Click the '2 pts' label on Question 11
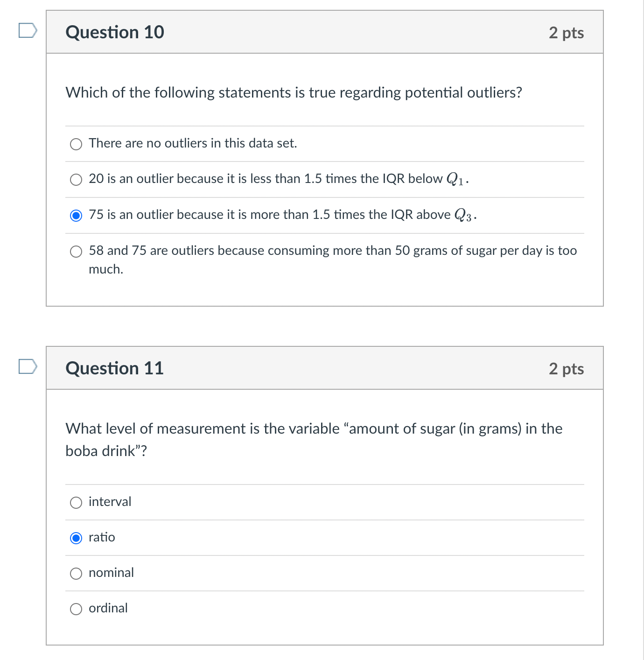Screen dimensions: 644x660 [x=567, y=368]
